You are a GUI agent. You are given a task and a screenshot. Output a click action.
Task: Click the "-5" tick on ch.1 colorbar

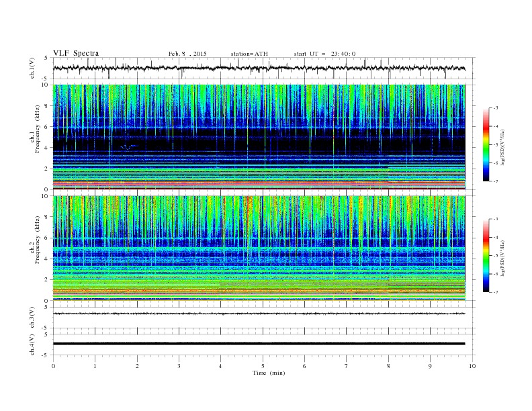pyautogui.click(x=496, y=145)
